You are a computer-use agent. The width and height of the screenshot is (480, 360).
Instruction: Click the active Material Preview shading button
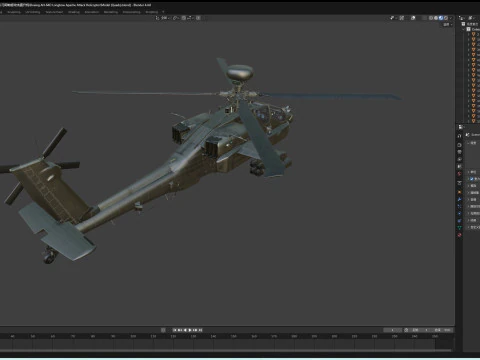point(441,18)
